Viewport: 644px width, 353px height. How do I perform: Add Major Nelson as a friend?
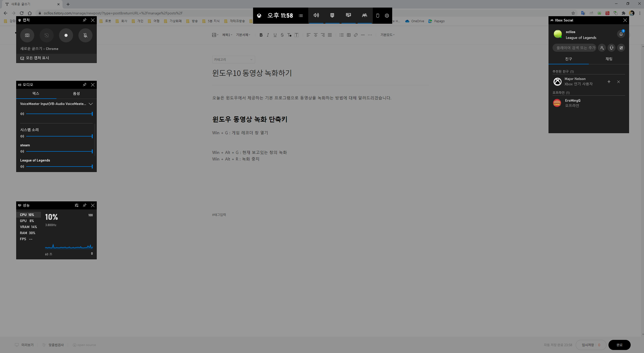(609, 82)
